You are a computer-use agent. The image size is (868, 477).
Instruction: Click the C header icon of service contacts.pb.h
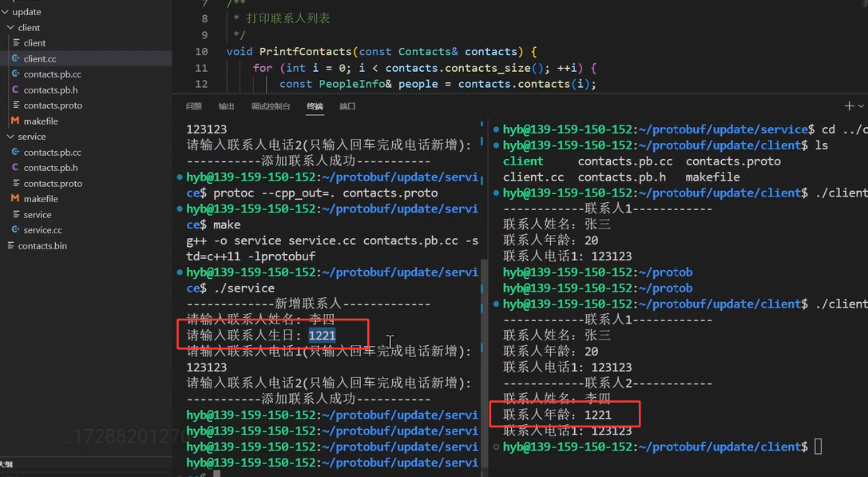[15, 167]
